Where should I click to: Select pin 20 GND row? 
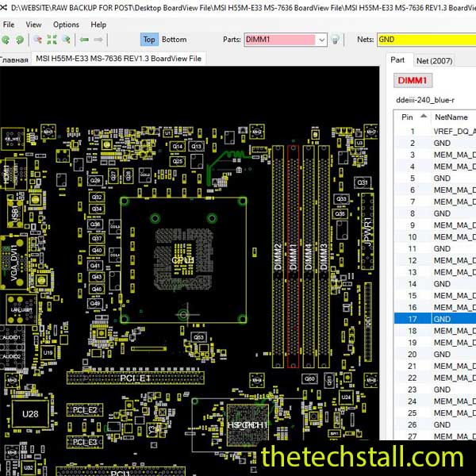435,355
